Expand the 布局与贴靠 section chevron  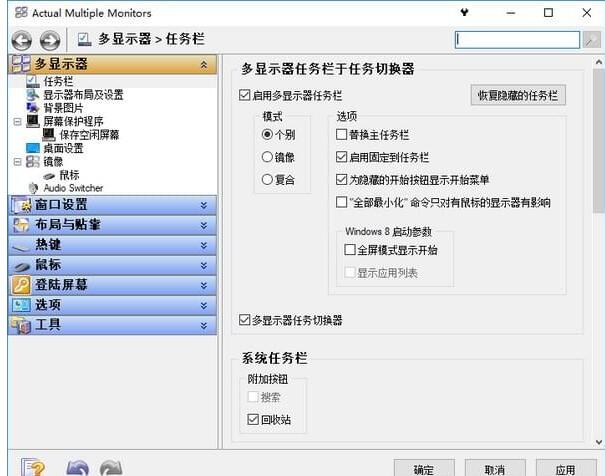[x=204, y=226]
